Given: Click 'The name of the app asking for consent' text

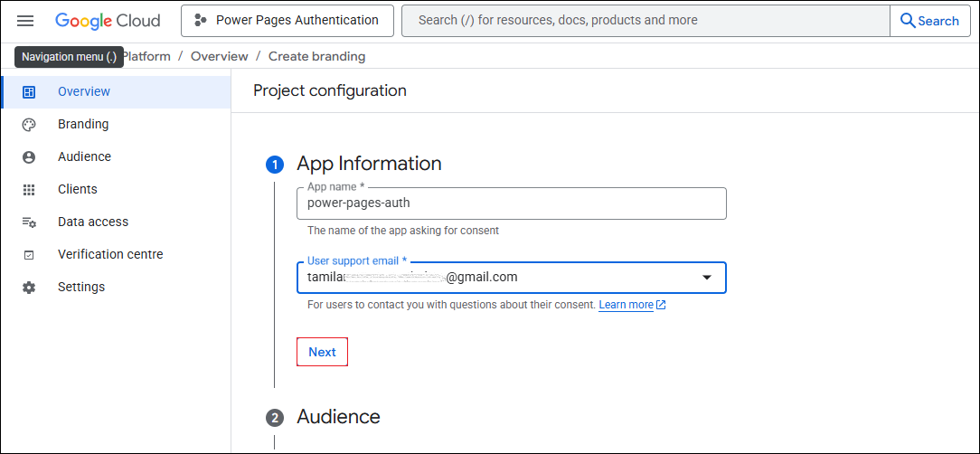Looking at the screenshot, I should click(x=403, y=231).
